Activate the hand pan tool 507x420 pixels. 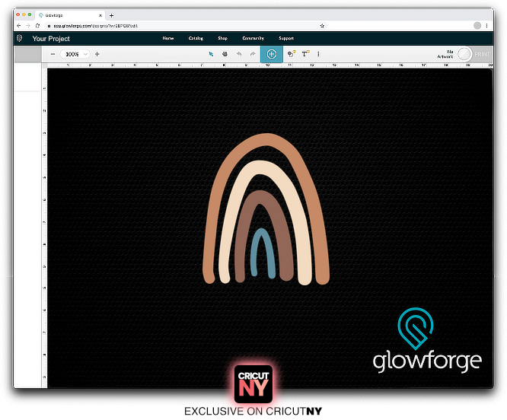coord(225,54)
